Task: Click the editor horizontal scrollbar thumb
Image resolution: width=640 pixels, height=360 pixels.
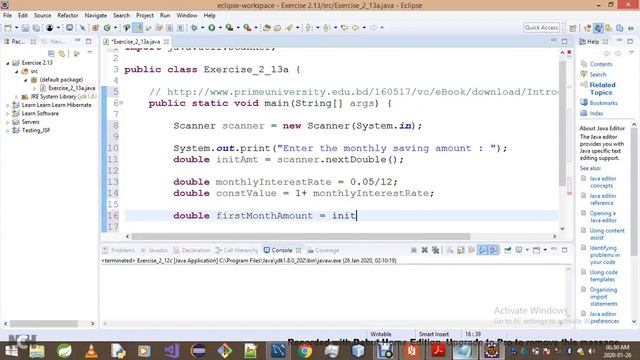Action: pyautogui.click(x=301, y=236)
